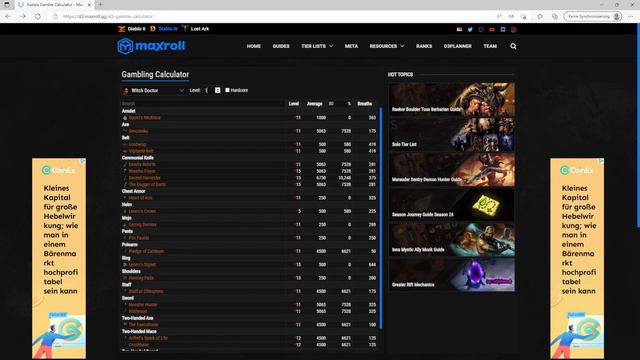Expand the Resources menu

pyautogui.click(x=387, y=46)
